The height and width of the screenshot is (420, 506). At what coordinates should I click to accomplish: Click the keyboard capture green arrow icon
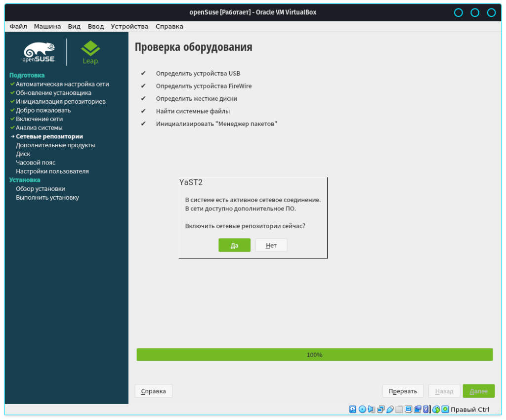[445, 409]
